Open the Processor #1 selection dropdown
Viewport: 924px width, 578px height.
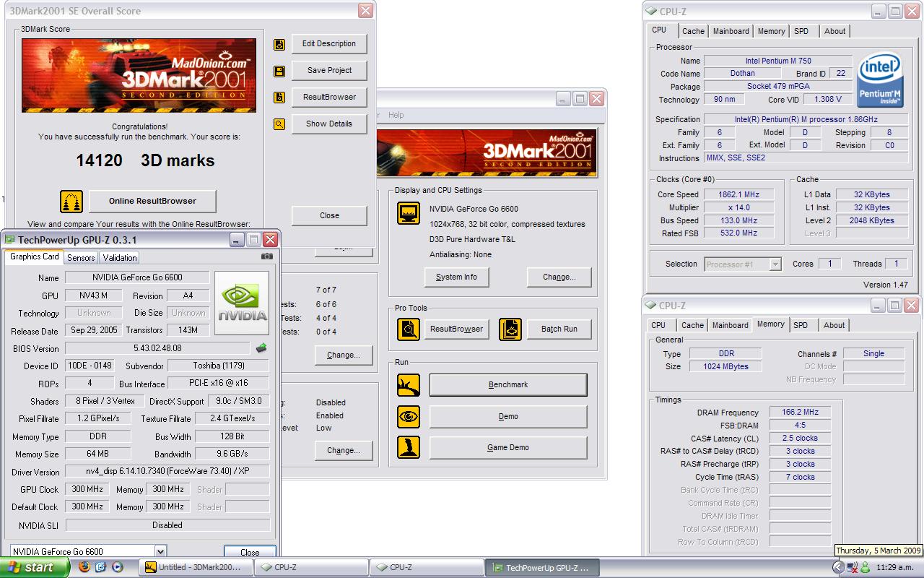775,264
